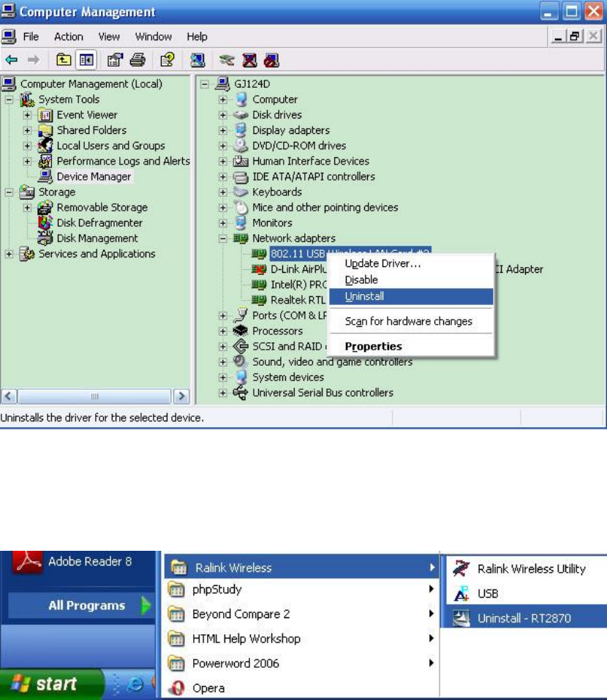Select the Processors category
This screenshot has height=700, width=607.
[x=278, y=331]
